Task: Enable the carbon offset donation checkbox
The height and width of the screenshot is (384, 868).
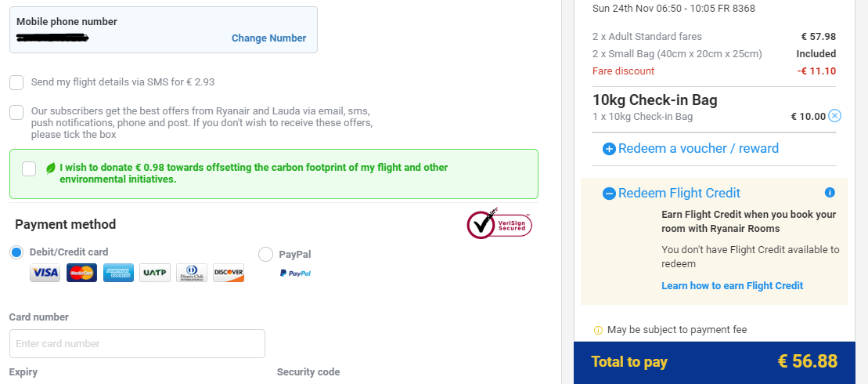Action: (x=29, y=168)
